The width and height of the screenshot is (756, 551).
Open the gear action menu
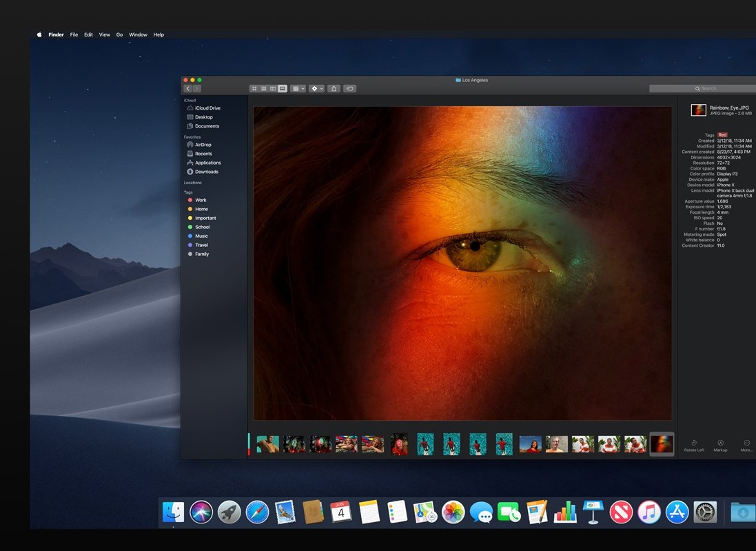[317, 89]
